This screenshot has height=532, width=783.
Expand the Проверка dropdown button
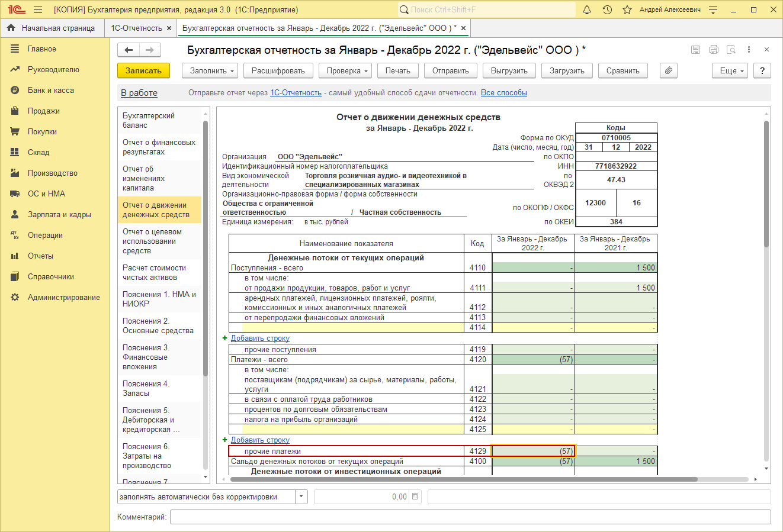pyautogui.click(x=345, y=70)
